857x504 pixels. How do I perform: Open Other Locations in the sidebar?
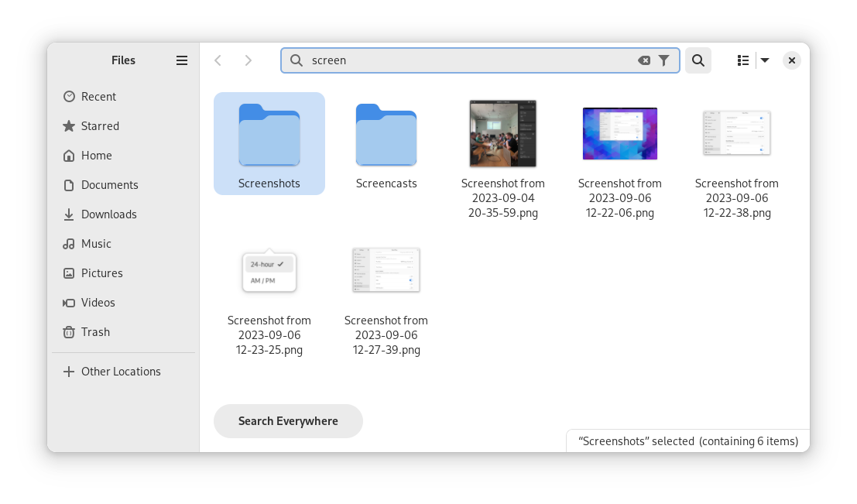[x=123, y=372]
